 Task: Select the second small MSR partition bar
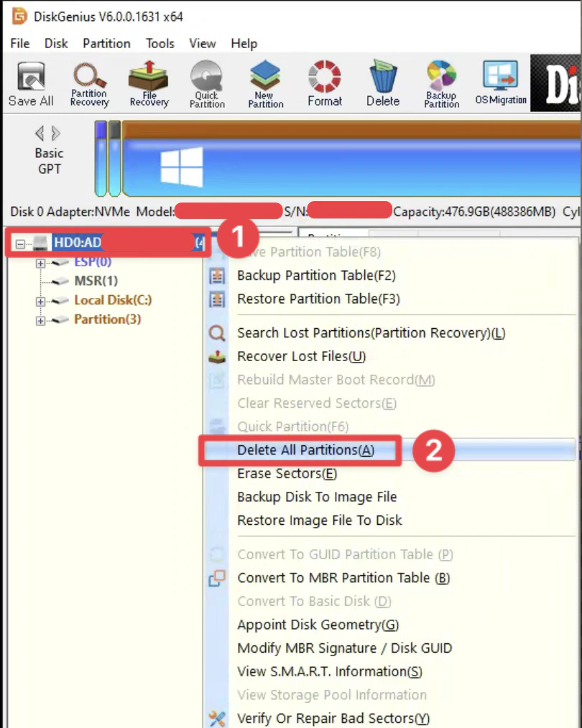pyautogui.click(x=115, y=159)
